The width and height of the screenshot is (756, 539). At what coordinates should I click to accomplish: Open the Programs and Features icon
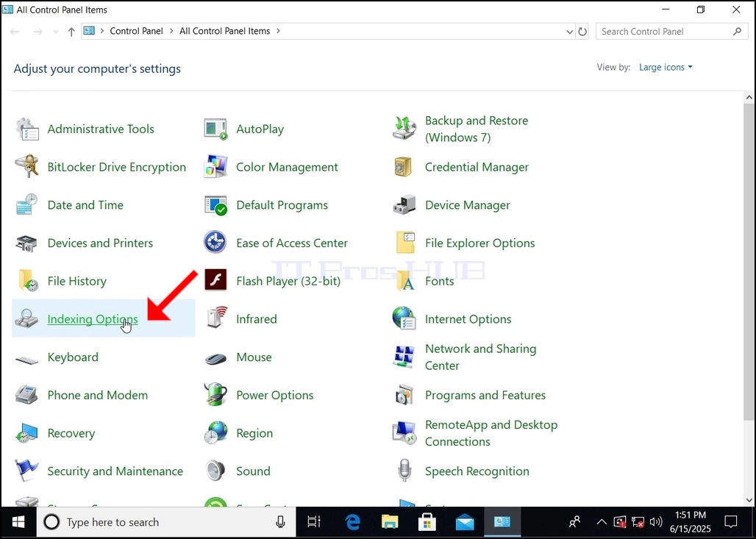[404, 395]
